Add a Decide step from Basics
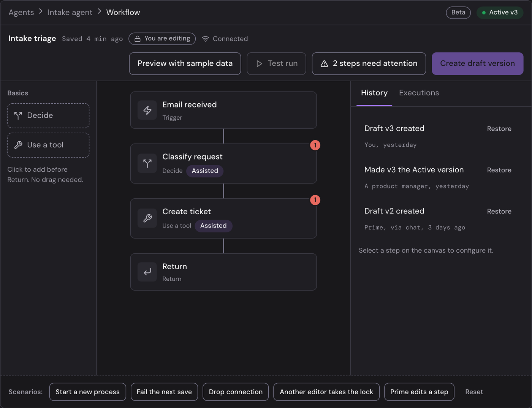This screenshot has width=532, height=408. click(x=48, y=115)
